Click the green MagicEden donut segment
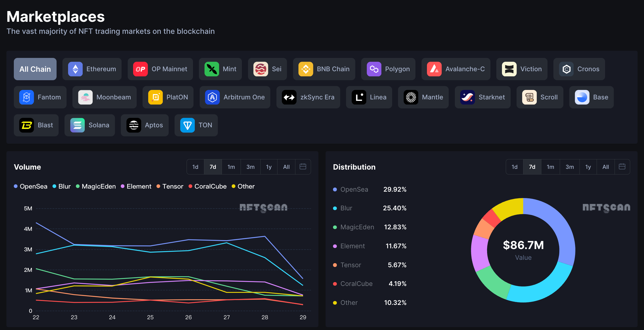The height and width of the screenshot is (330, 644). (493, 282)
